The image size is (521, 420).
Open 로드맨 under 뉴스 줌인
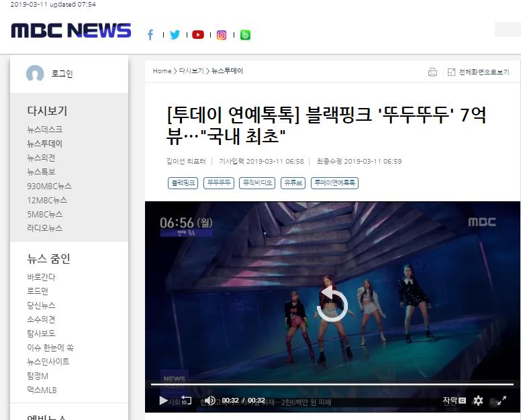38,291
